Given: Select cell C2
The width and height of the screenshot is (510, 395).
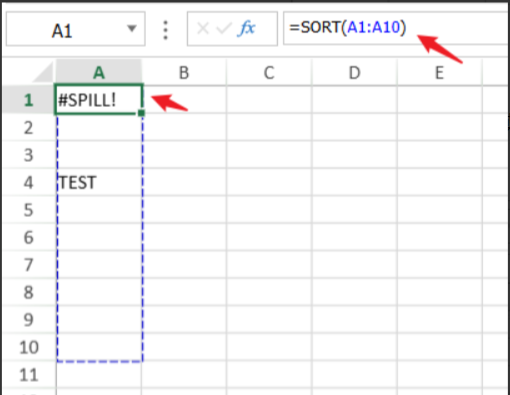Looking at the screenshot, I should pyautogui.click(x=269, y=128).
